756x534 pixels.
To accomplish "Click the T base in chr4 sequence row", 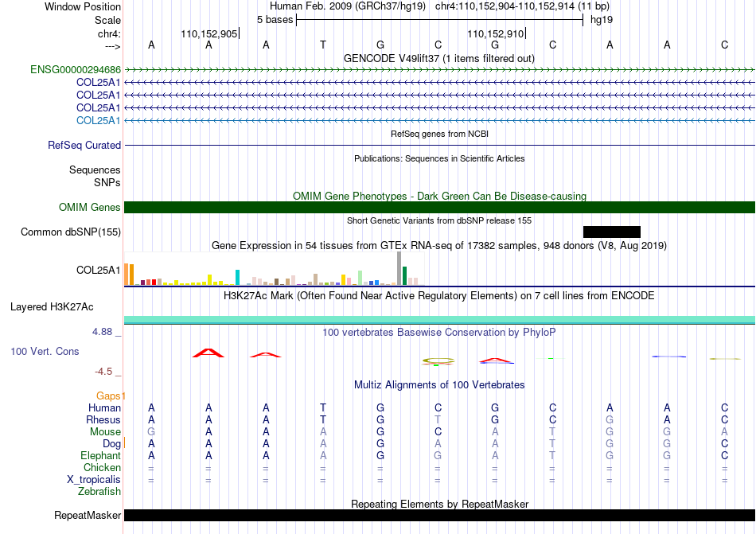I will click(323, 45).
